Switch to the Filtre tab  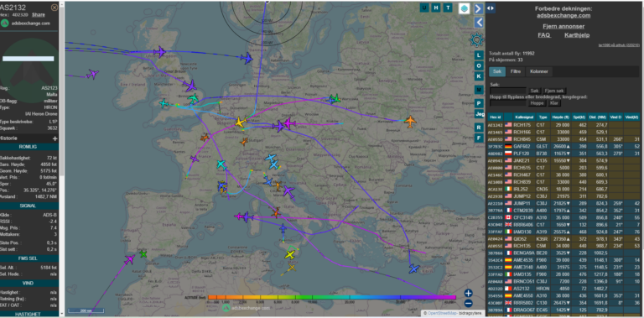point(516,71)
